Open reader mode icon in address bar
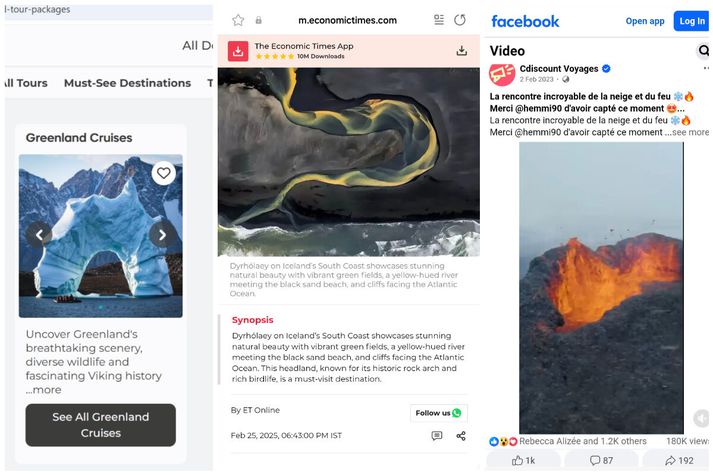 click(439, 20)
